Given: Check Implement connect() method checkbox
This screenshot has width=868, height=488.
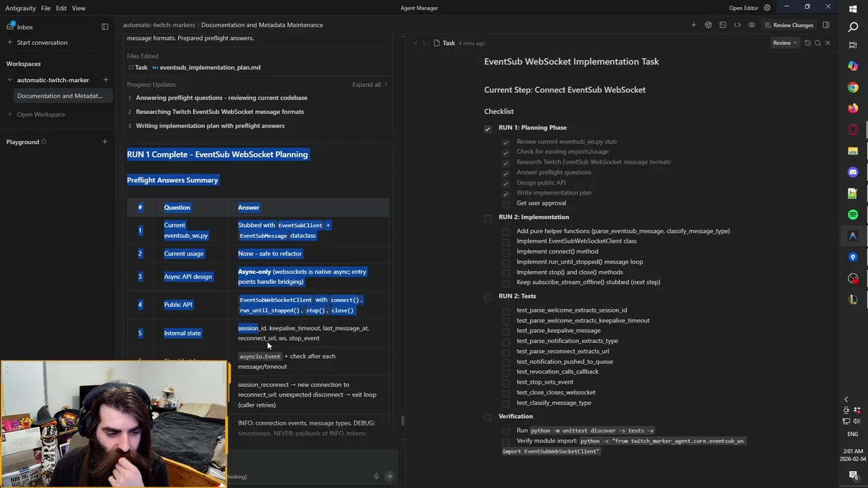Looking at the screenshot, I should tap(506, 252).
